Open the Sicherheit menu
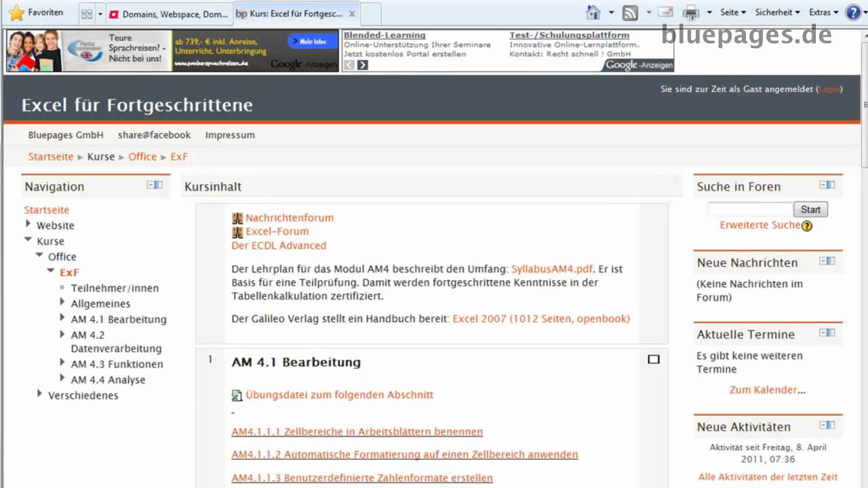 click(x=777, y=12)
